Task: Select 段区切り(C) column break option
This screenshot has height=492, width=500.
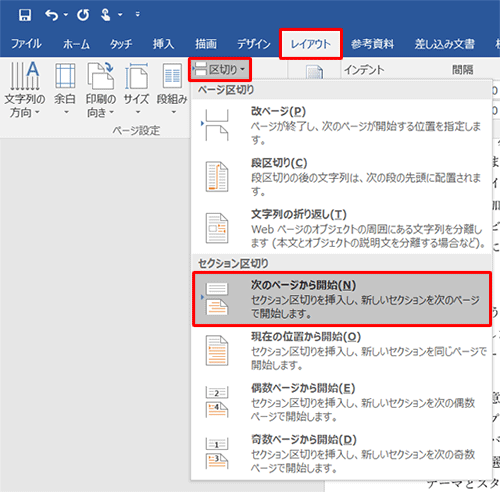Action: click(342, 177)
